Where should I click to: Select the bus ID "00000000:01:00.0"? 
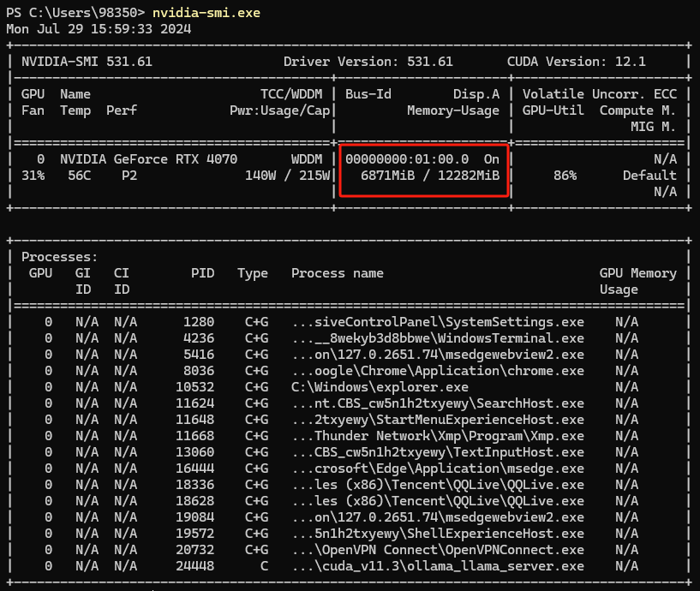[407, 159]
